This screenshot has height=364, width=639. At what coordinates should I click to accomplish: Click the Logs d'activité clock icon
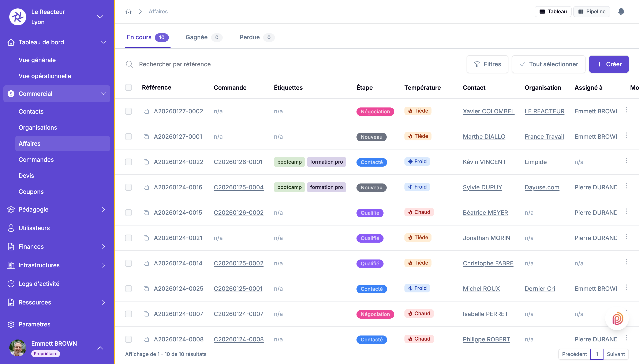11,284
